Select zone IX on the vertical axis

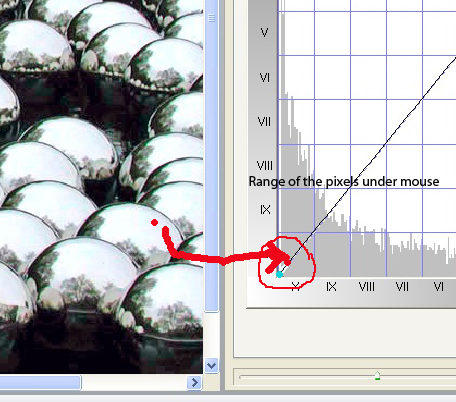coord(265,210)
